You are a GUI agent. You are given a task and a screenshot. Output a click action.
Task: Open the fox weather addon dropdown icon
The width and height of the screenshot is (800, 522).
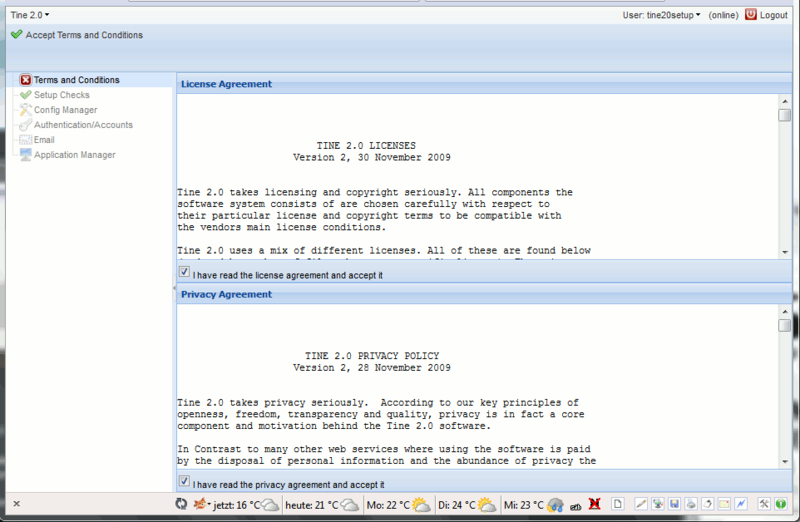(202, 504)
